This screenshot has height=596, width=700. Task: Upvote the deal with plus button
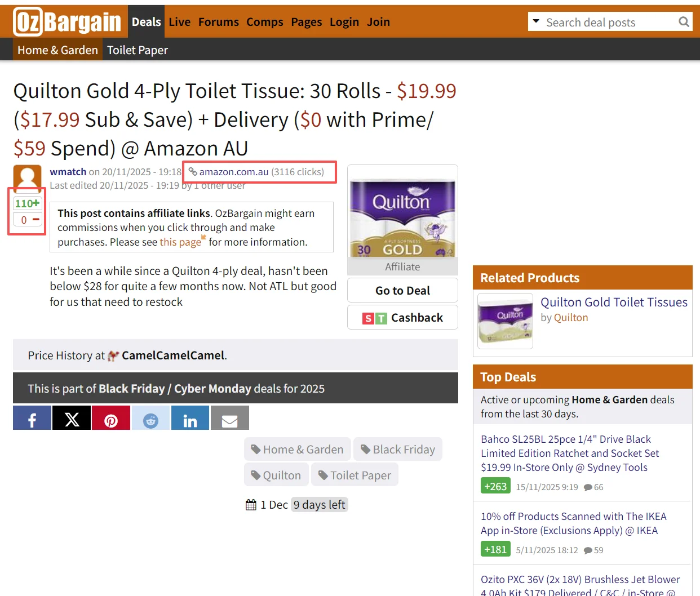coord(27,203)
